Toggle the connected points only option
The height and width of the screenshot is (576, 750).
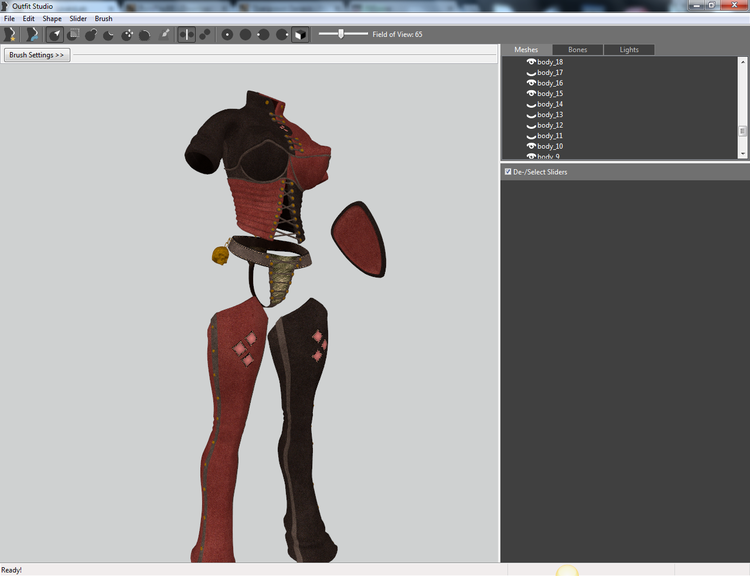click(x=205, y=34)
